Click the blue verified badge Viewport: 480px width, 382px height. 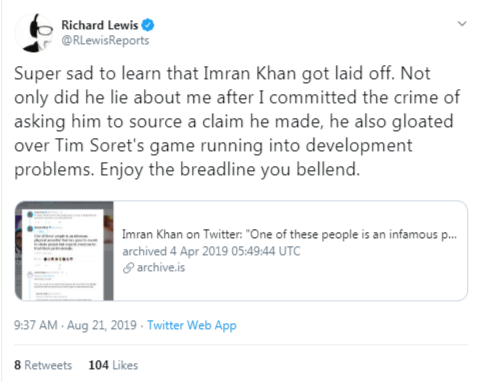pyautogui.click(x=148, y=25)
